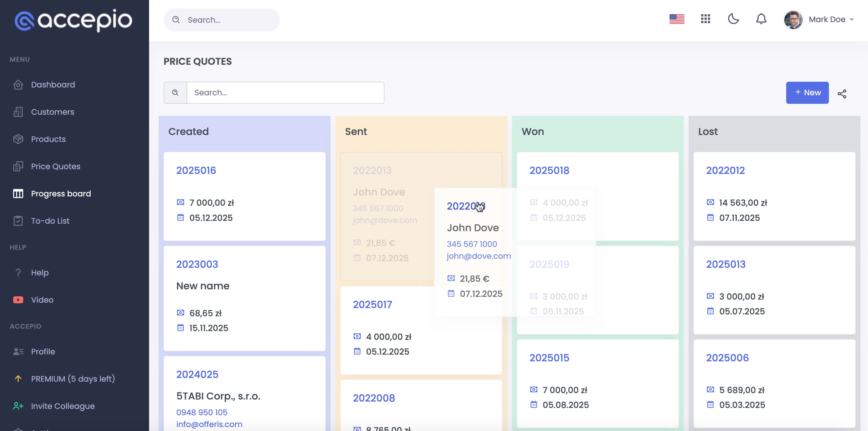Open the notifications bell

click(761, 19)
